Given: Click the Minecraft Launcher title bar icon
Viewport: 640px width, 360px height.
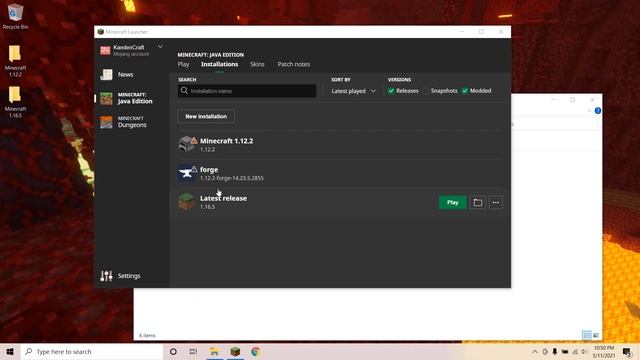Looking at the screenshot, I should (x=100, y=31).
